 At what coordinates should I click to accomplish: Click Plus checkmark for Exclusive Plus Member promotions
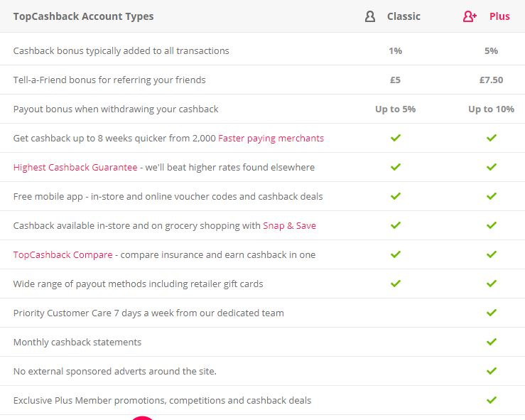(492, 400)
